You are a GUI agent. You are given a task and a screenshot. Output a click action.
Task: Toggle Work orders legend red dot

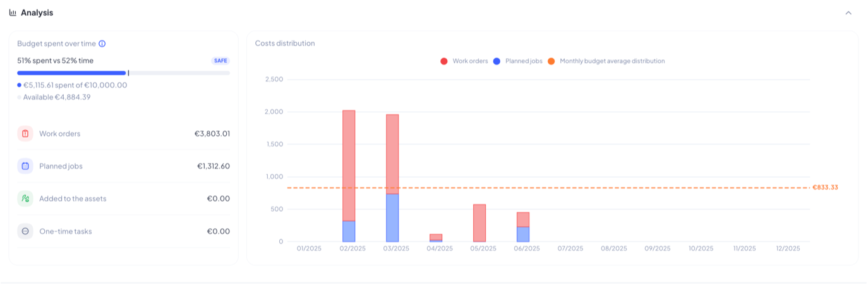coord(444,61)
